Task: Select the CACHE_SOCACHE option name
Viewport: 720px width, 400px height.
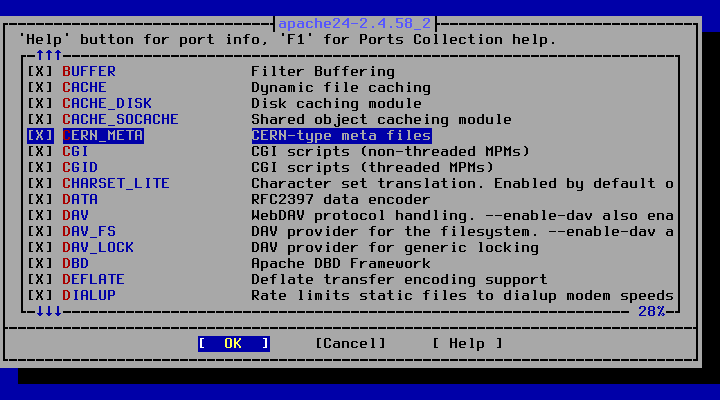Action: click(120, 120)
